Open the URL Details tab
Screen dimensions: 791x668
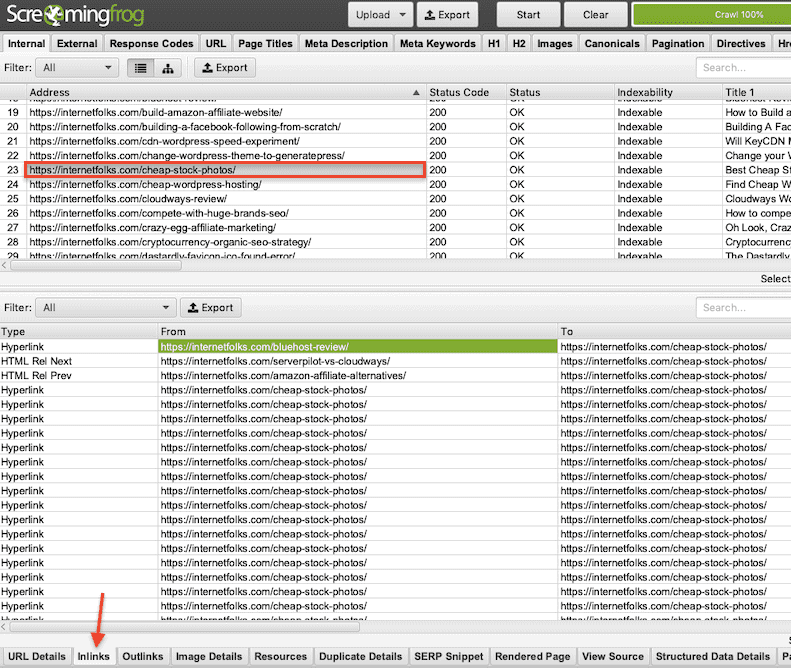click(37, 656)
